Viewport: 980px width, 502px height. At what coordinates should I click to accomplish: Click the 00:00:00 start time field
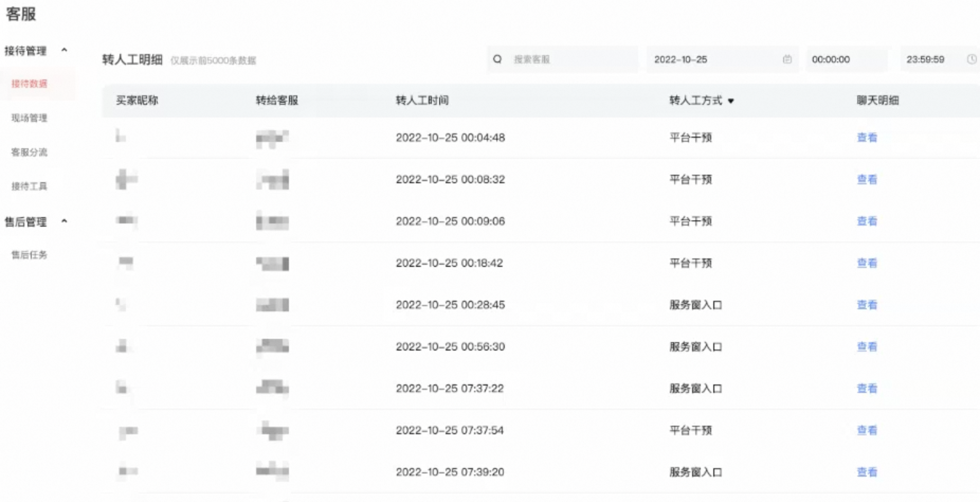click(847, 59)
